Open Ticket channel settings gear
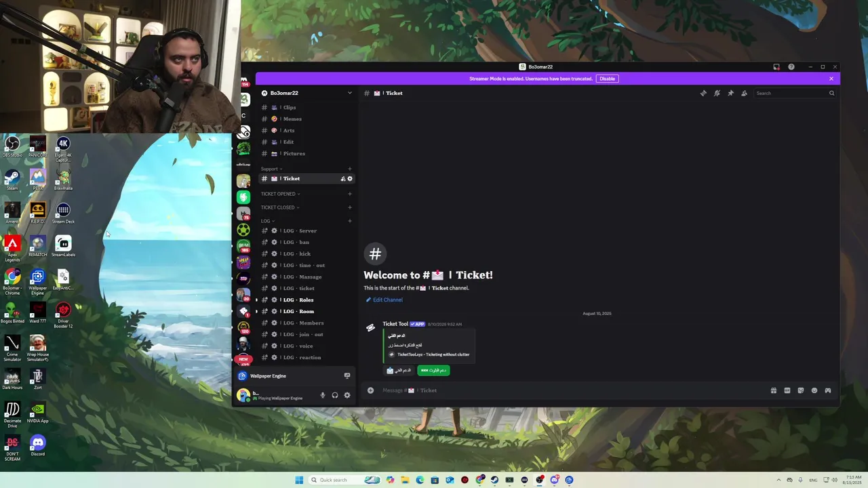This screenshot has height=488, width=868. click(x=350, y=179)
